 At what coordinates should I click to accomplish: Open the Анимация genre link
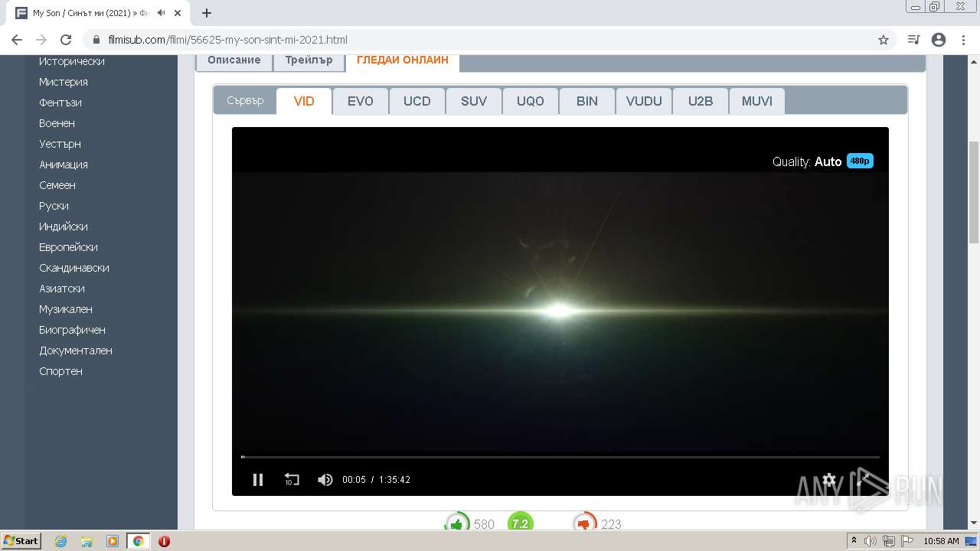tap(64, 165)
